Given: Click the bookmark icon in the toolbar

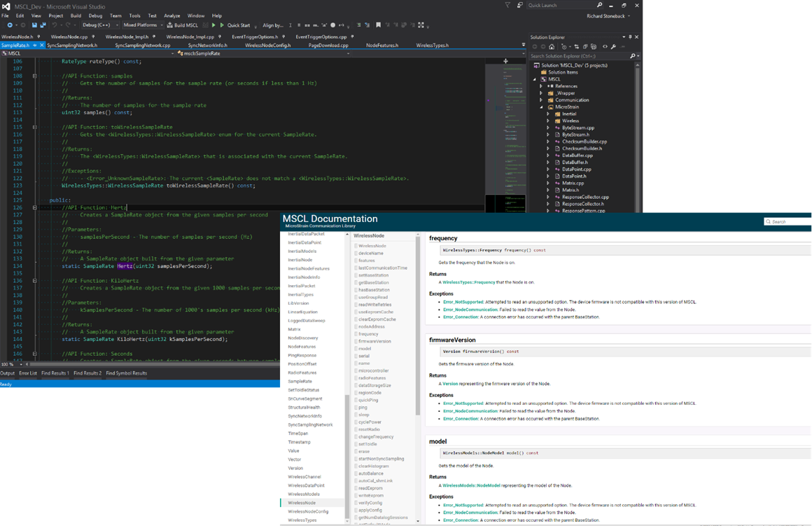Looking at the screenshot, I should click(378, 25).
